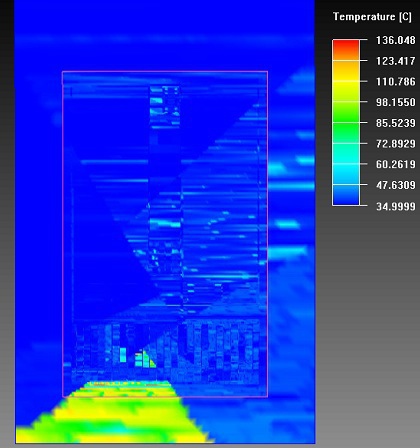Click the 123.417 legend label
Image resolution: width=420 pixels, height=448 pixels.
(x=396, y=61)
